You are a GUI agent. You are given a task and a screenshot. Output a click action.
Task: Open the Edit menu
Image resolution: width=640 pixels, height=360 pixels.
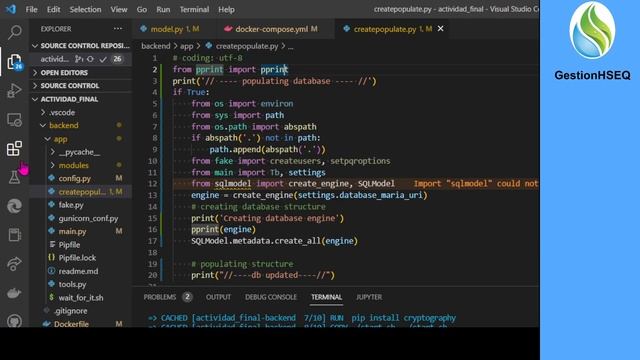[53, 9]
